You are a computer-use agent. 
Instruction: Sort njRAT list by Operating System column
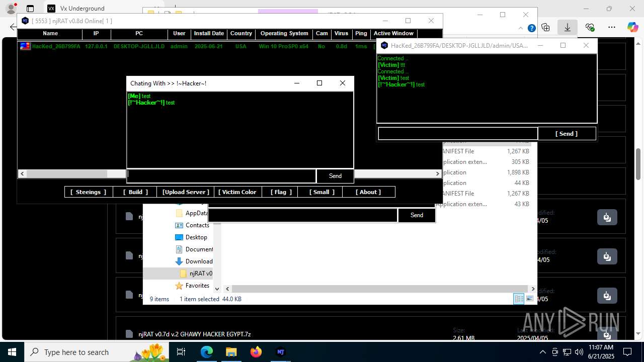click(284, 33)
